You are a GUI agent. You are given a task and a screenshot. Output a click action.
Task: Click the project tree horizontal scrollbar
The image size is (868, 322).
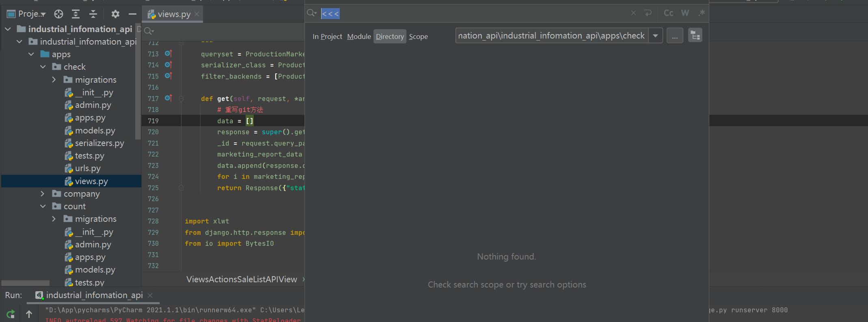pos(25,283)
